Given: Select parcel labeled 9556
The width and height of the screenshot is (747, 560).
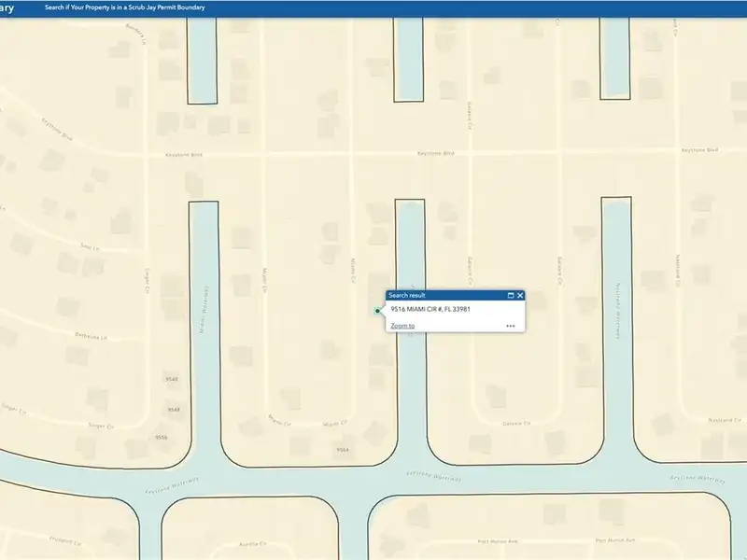Looking at the screenshot, I should 162,437.
